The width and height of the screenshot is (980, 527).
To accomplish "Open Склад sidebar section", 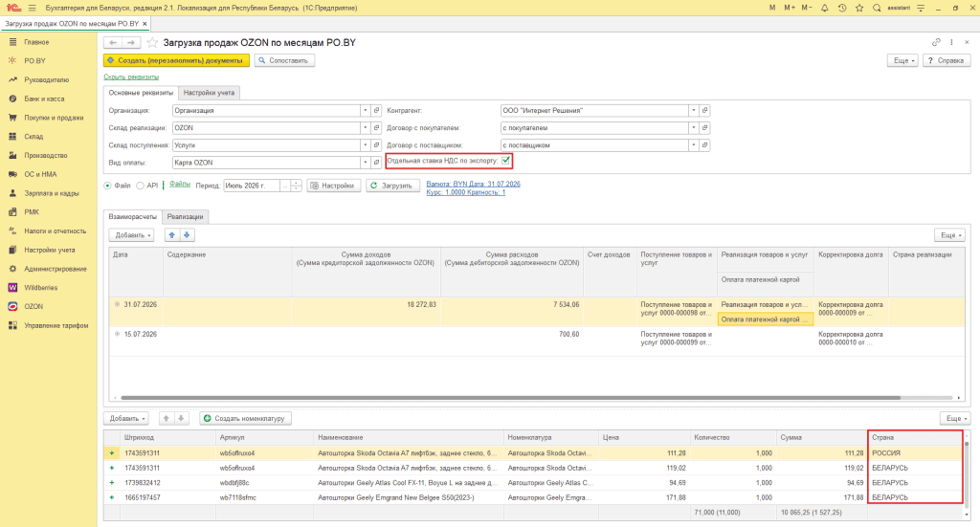I will click(x=33, y=136).
